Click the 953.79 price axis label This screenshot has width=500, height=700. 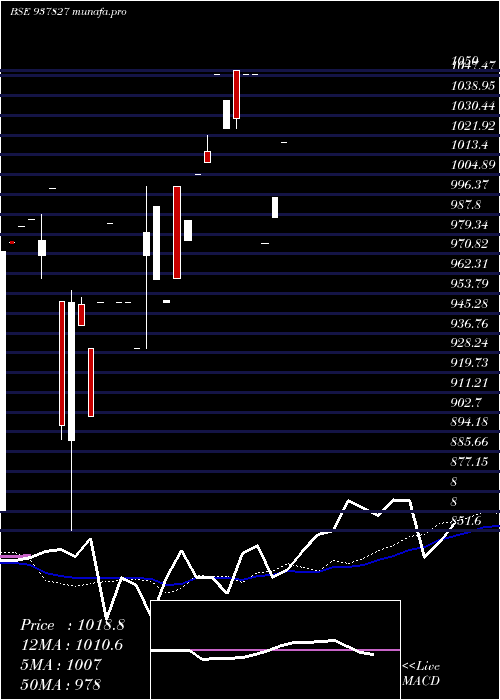pyautogui.click(x=470, y=283)
